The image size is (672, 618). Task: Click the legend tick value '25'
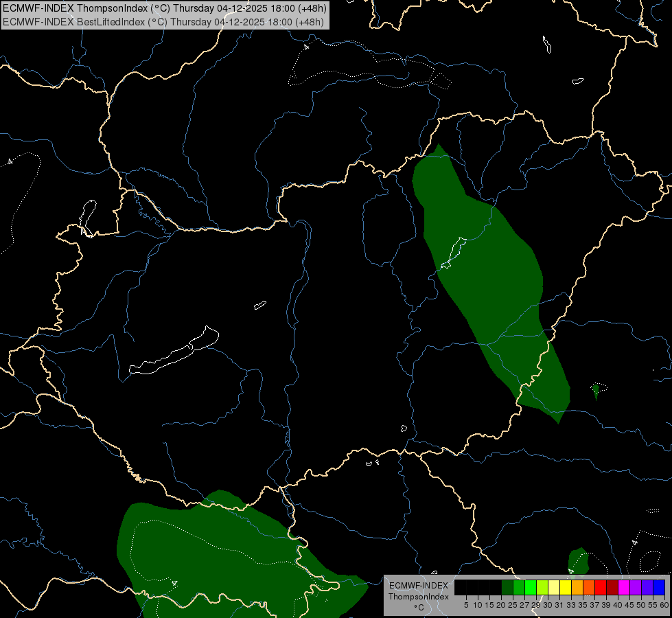point(513,605)
